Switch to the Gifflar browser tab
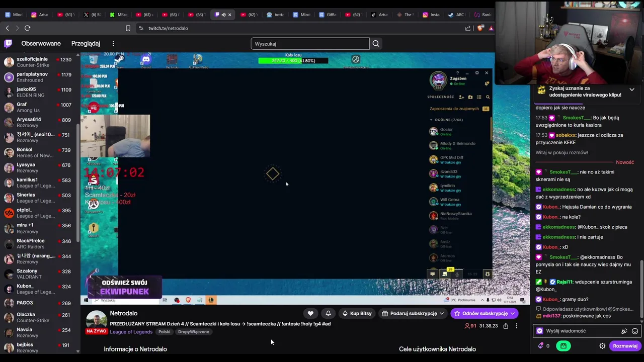The height and width of the screenshot is (362, 644). [328, 15]
